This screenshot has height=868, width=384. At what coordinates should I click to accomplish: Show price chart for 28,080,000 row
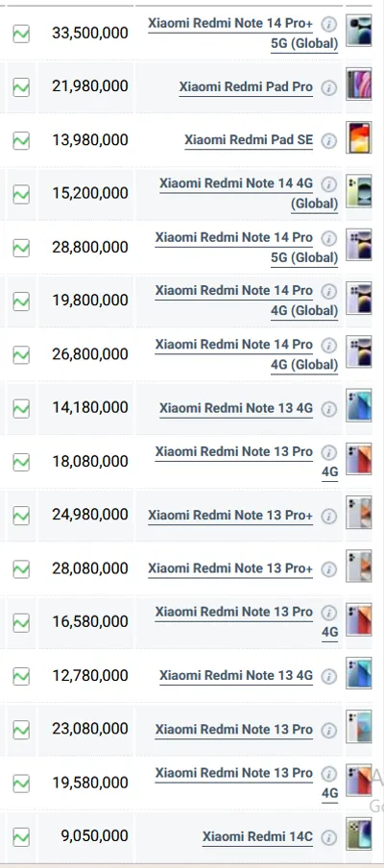tap(21, 569)
